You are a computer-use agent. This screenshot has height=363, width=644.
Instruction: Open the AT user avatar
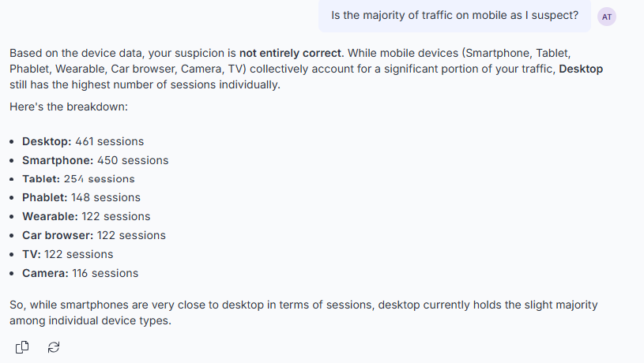tap(607, 17)
